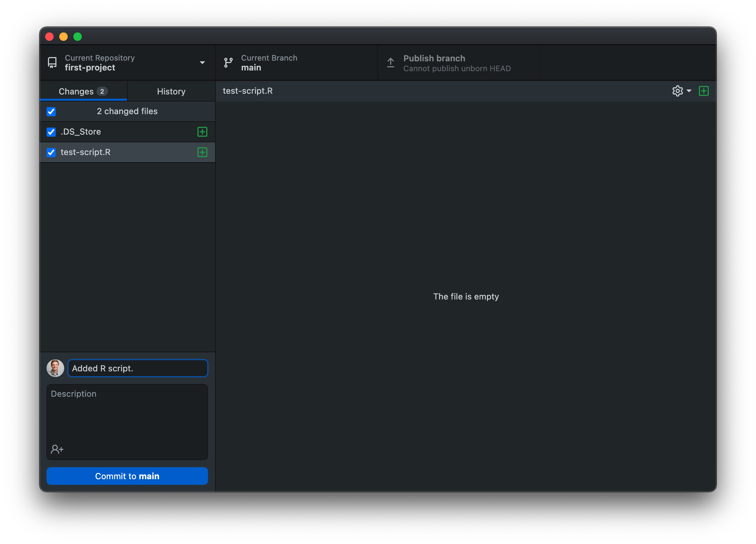Select the .DS_Store file row
The image size is (756, 544).
coord(127,132)
